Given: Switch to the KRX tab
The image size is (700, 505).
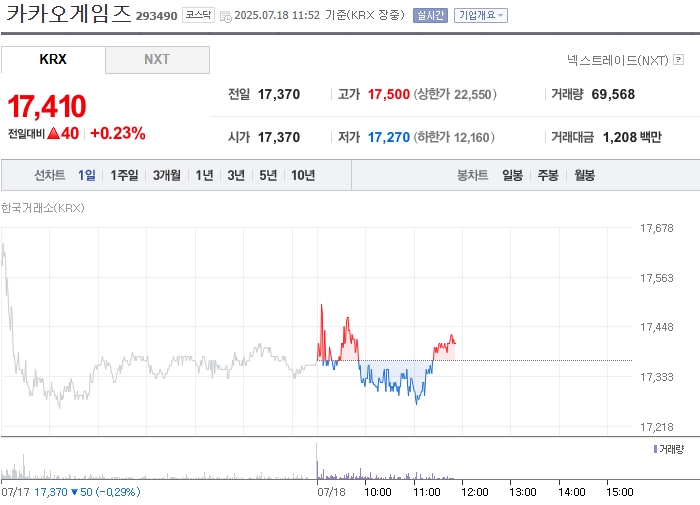Looking at the screenshot, I should 53,59.
